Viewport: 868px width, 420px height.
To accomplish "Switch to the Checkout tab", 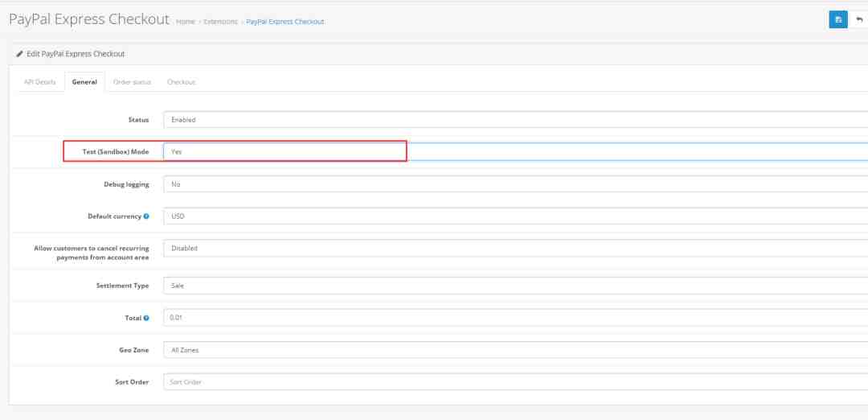I will coord(181,82).
